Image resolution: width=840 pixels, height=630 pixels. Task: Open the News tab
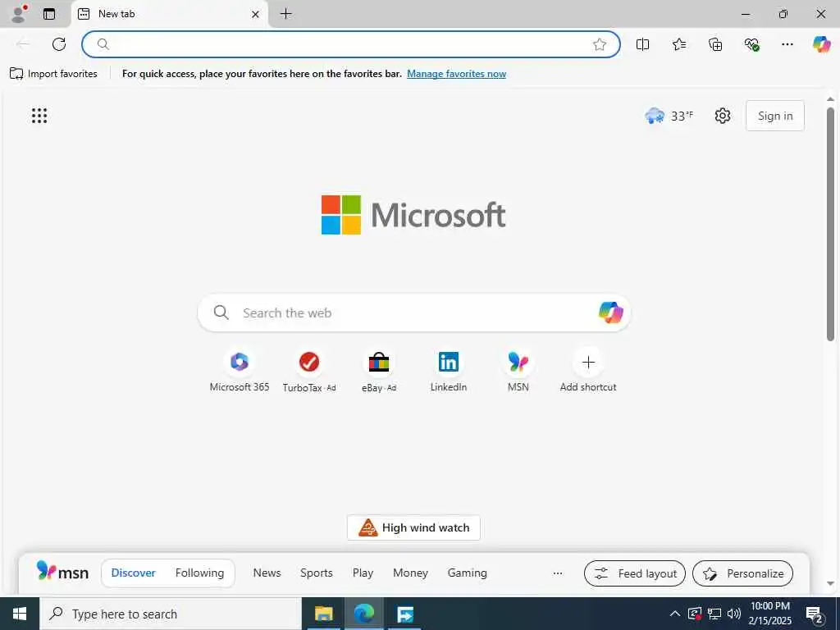coord(267,573)
